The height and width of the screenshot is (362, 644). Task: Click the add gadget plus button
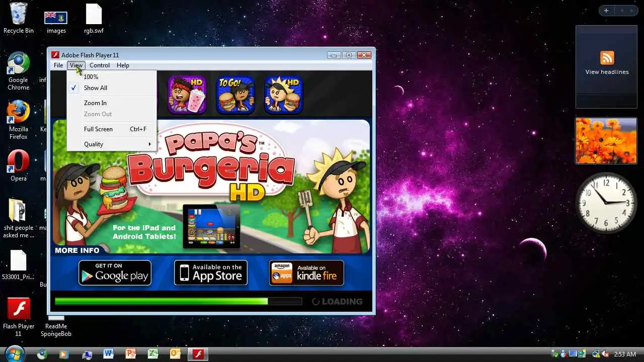pos(606,11)
